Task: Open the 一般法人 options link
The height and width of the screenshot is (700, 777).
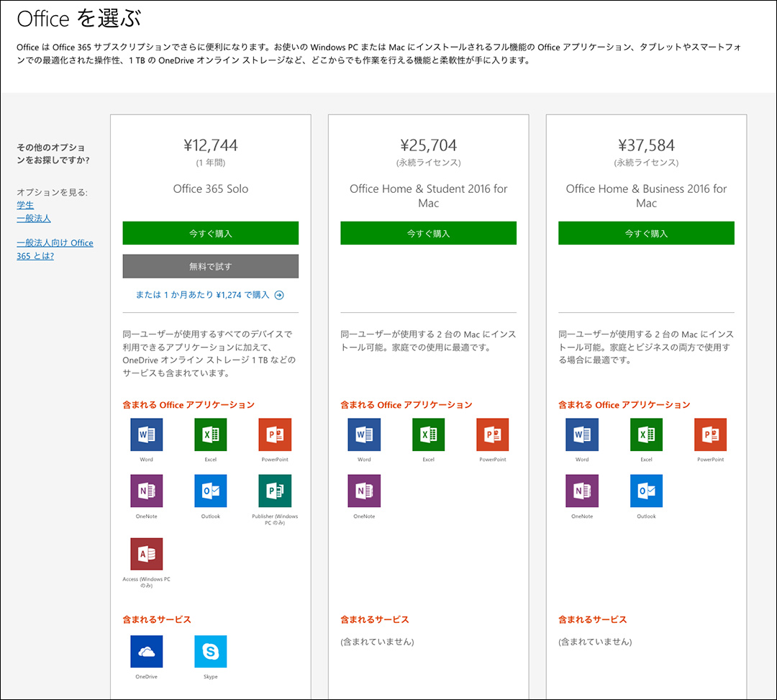Action: [34, 219]
